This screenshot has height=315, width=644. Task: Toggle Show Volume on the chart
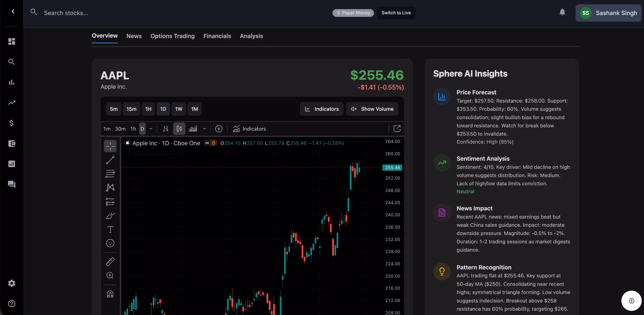pyautogui.click(x=372, y=109)
